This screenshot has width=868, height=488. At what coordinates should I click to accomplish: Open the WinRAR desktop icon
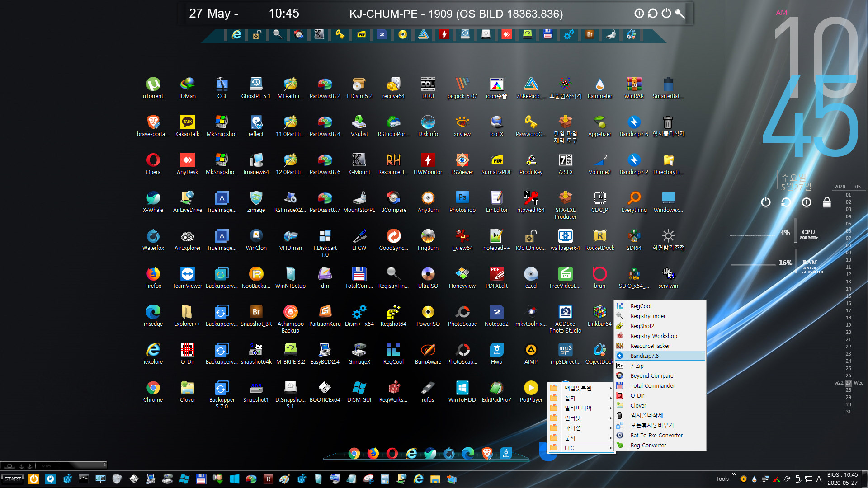634,88
